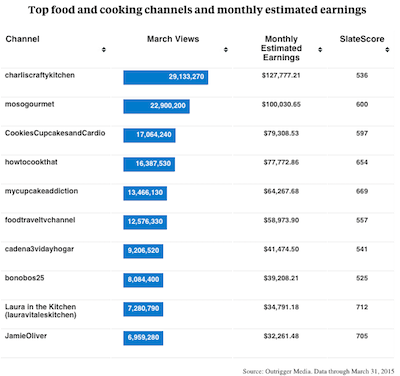This screenshot has height=376, width=400.
Task: Select SlateScore 525 for bonobos25
Action: pyautogui.click(x=362, y=278)
